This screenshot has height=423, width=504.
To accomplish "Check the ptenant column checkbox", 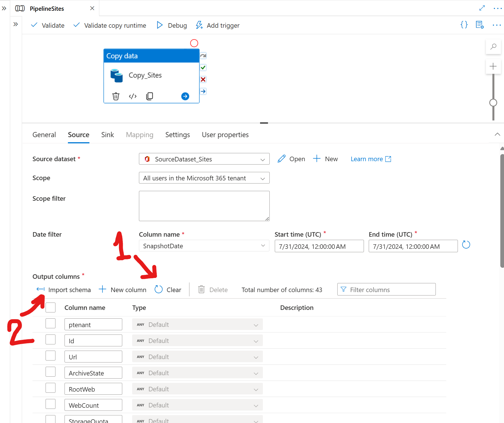I will [50, 323].
